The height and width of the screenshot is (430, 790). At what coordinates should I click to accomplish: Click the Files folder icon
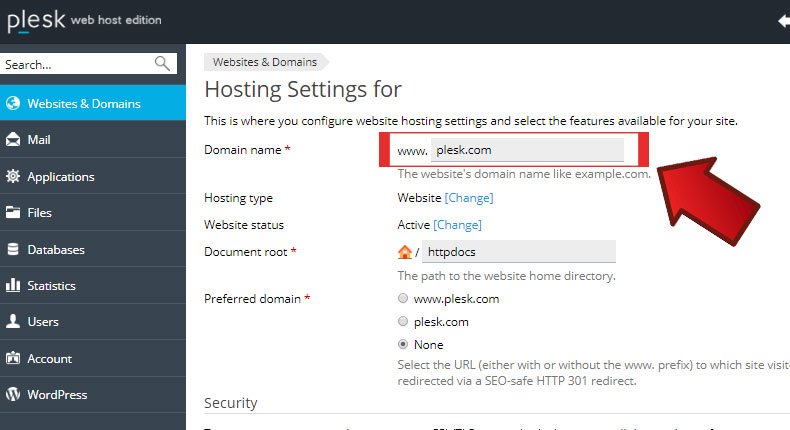(13, 213)
